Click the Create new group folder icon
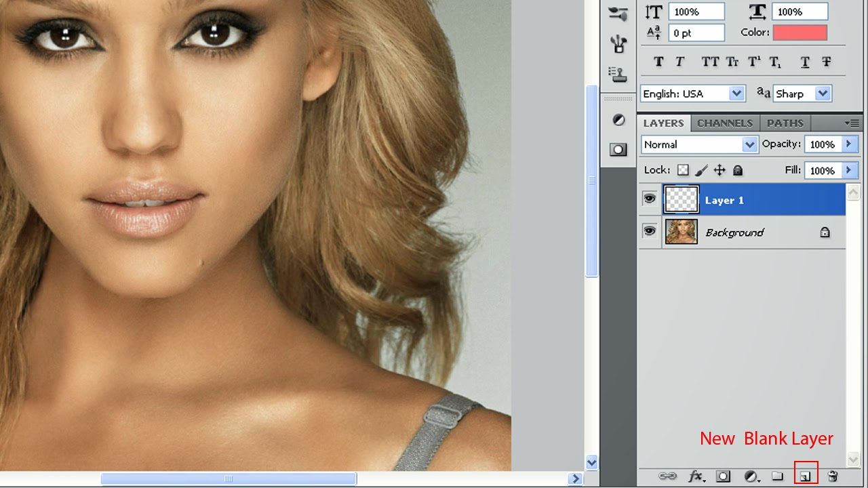This screenshot has height=488, width=868. [x=777, y=476]
